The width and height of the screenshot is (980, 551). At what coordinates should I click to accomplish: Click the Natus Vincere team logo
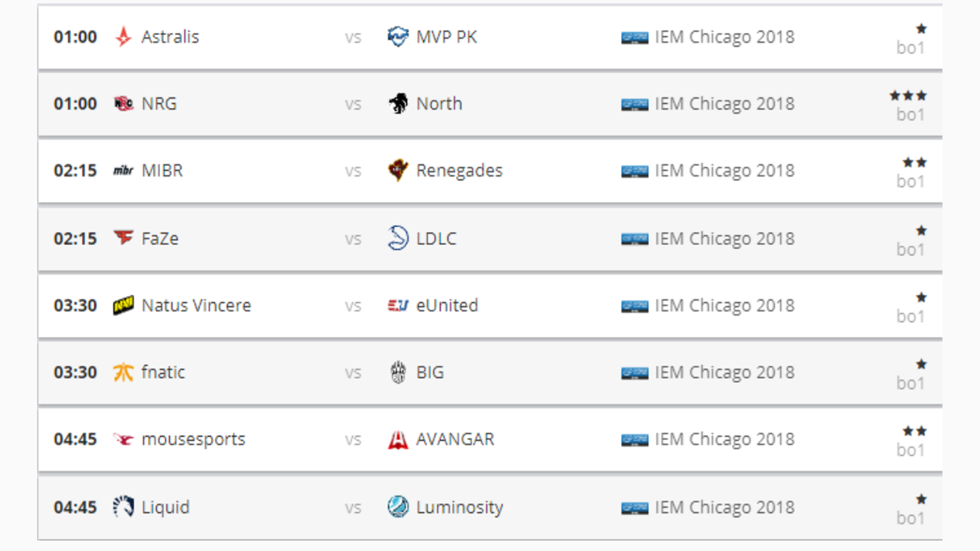(124, 306)
